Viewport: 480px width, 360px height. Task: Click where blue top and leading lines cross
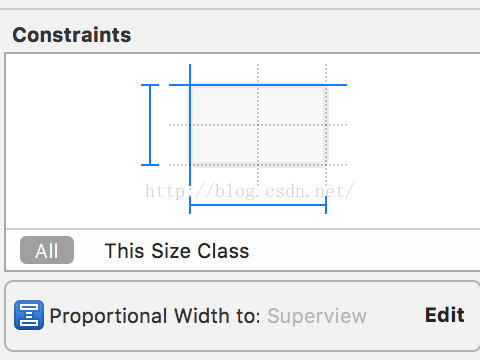click(190, 85)
